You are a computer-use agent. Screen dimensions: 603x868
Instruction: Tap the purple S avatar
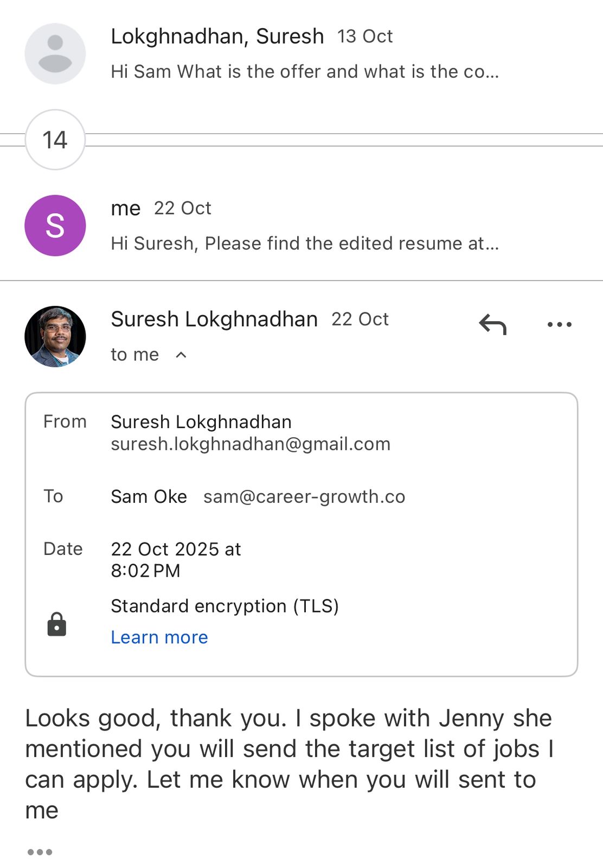coord(55,226)
